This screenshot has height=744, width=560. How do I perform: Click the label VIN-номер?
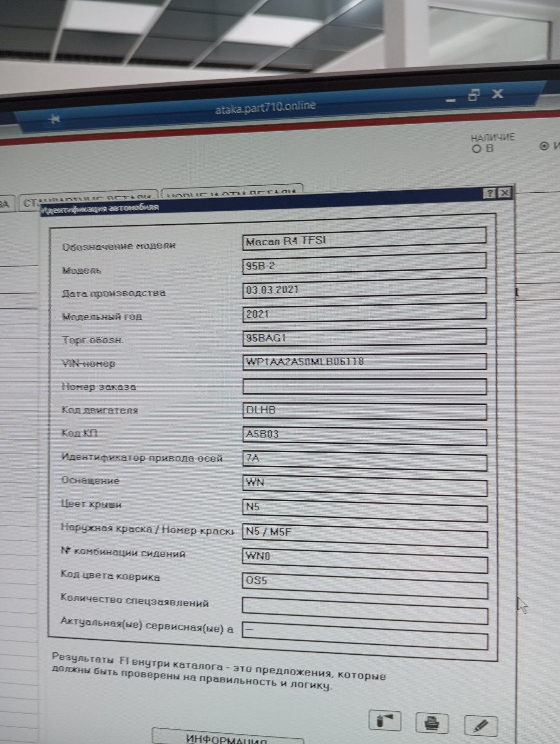(x=88, y=363)
